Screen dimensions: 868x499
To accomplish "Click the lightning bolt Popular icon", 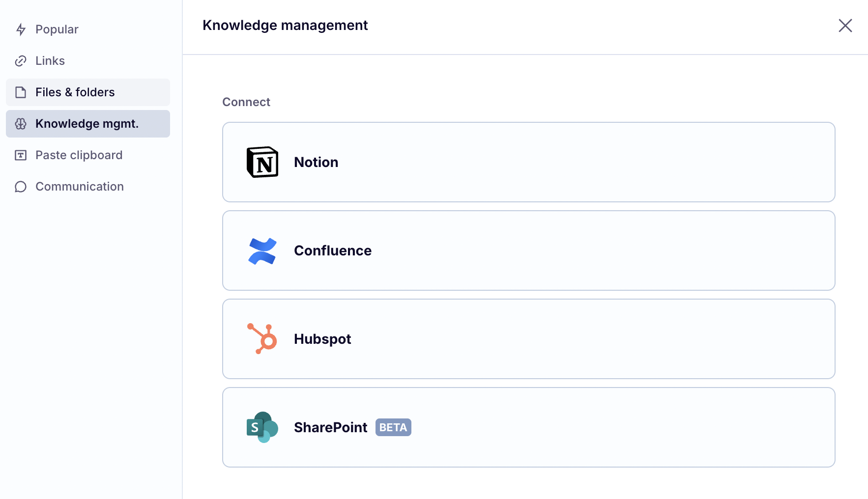I will [x=21, y=29].
